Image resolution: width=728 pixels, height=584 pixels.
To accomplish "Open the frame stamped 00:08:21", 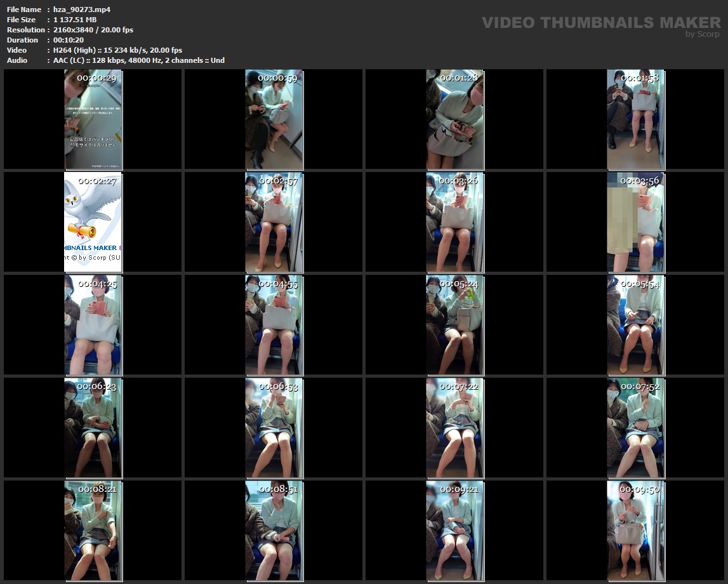I will click(93, 531).
